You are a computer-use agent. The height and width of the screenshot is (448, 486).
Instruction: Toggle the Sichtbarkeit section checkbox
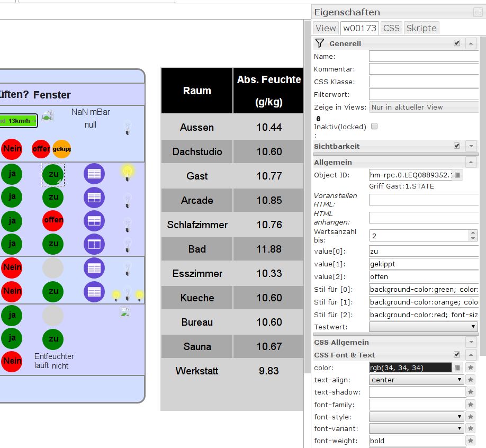coord(457,146)
